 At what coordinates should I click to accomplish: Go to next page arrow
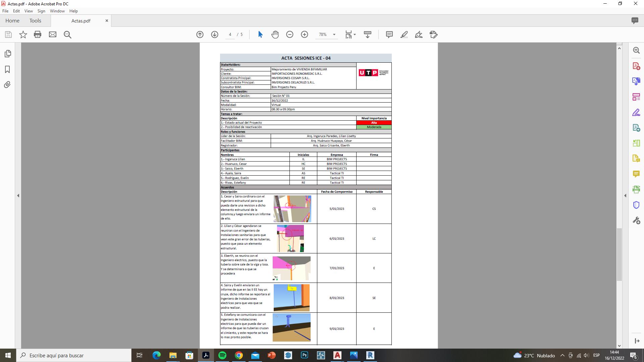[x=215, y=35]
